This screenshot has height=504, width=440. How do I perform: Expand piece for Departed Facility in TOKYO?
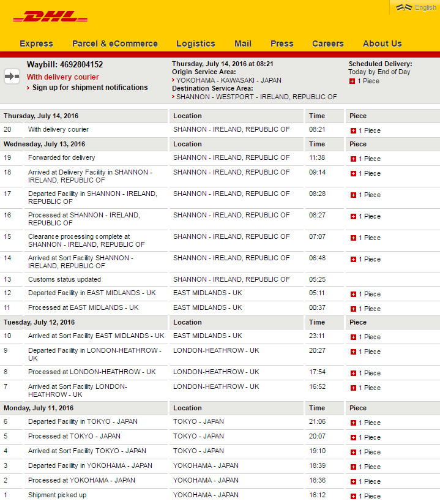[353, 423]
